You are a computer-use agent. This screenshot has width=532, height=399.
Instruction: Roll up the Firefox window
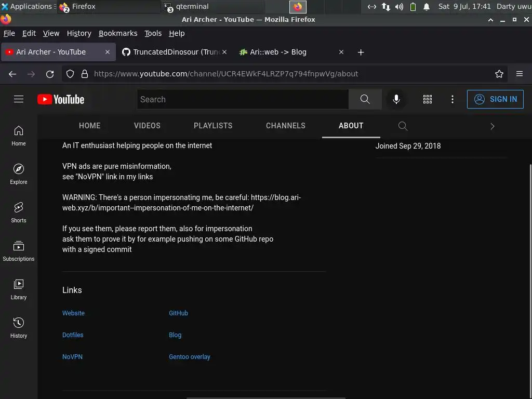[490, 20]
